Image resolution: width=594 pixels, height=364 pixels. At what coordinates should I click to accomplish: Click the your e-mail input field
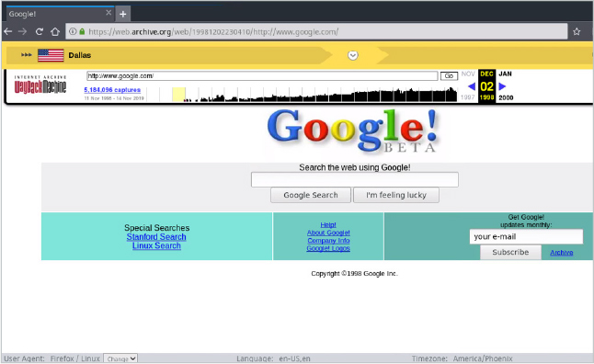click(526, 237)
